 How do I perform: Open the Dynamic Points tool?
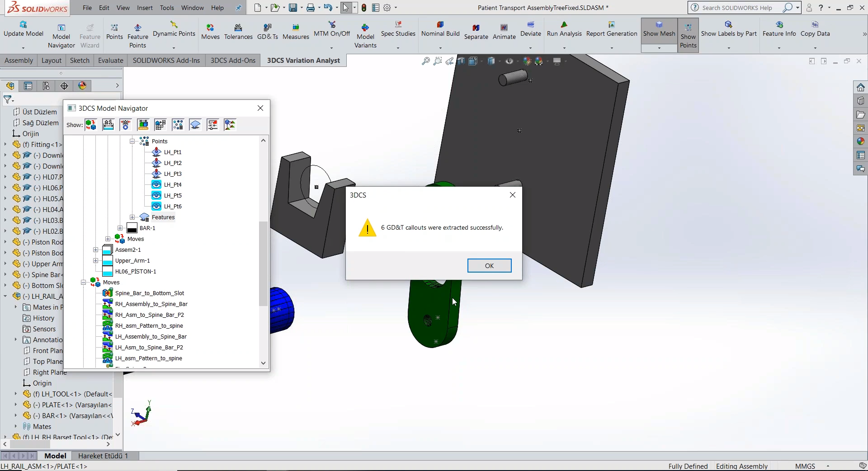(174, 32)
